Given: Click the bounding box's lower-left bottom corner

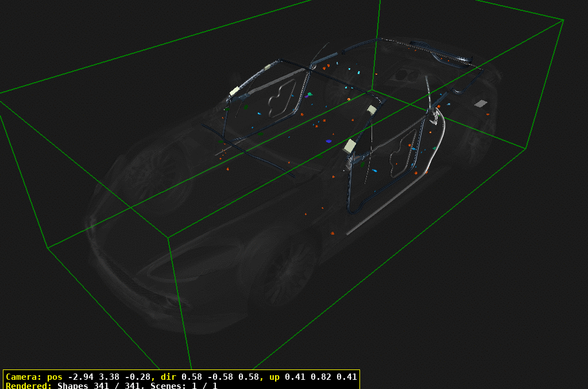Looking at the screenshot, I should click(x=47, y=248).
